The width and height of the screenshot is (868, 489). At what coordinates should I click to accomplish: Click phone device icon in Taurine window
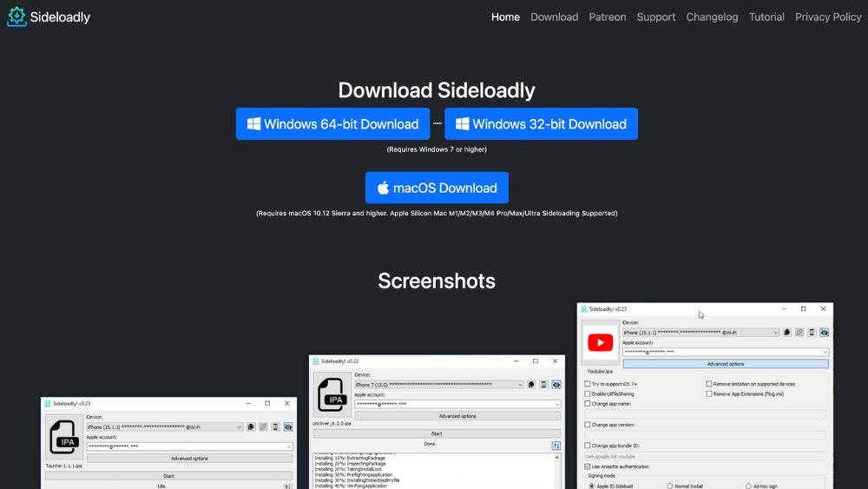(275, 427)
